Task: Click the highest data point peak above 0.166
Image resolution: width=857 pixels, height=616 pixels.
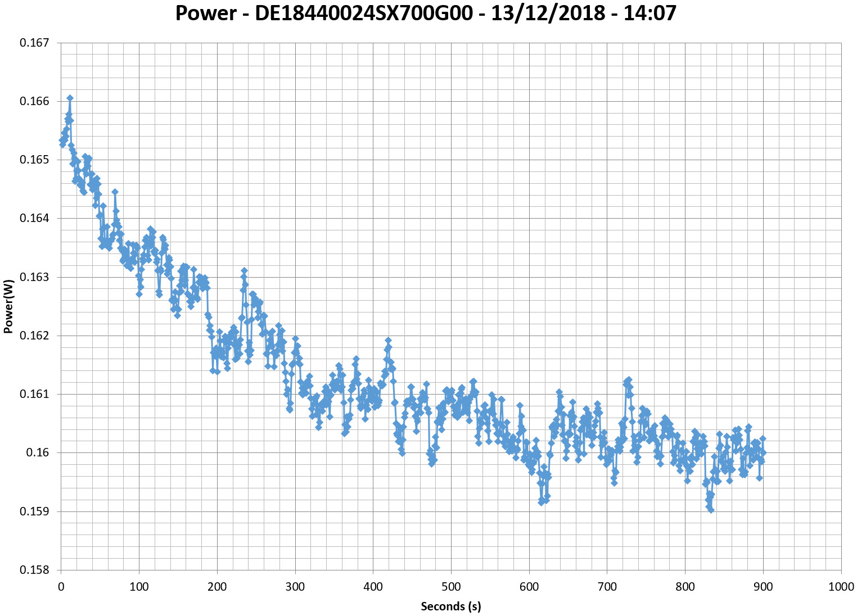Action: click(70, 98)
